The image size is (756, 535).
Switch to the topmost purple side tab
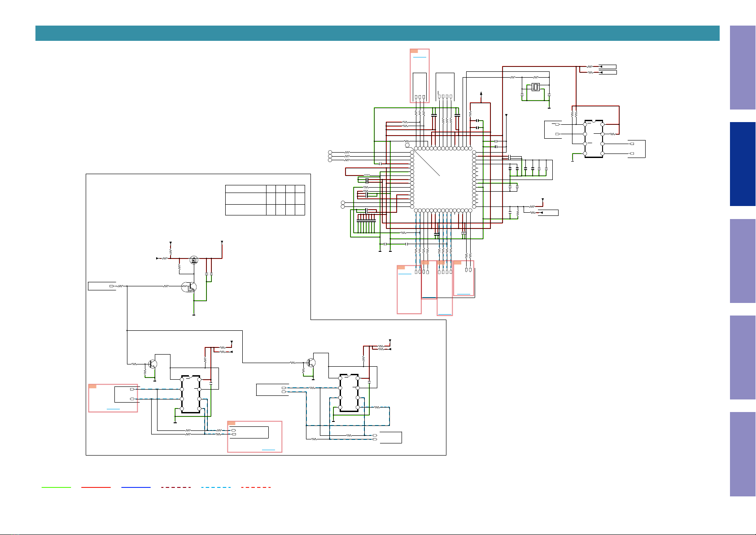(743, 67)
